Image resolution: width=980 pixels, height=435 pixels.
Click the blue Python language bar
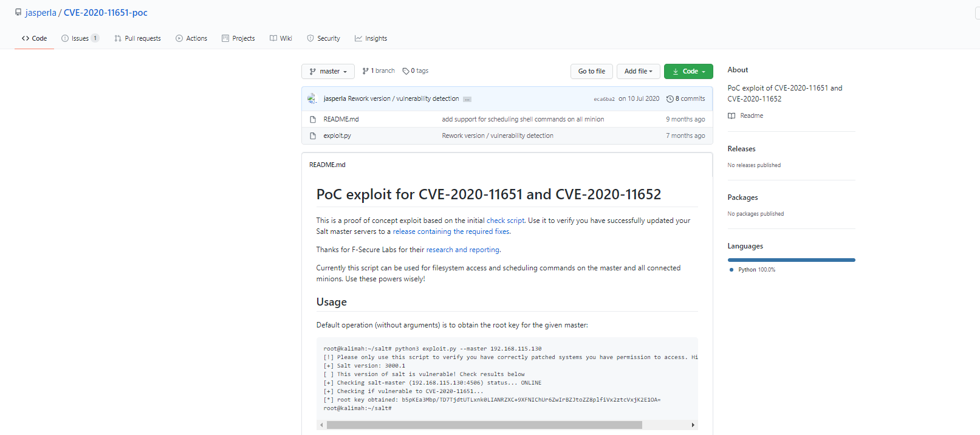coord(792,260)
